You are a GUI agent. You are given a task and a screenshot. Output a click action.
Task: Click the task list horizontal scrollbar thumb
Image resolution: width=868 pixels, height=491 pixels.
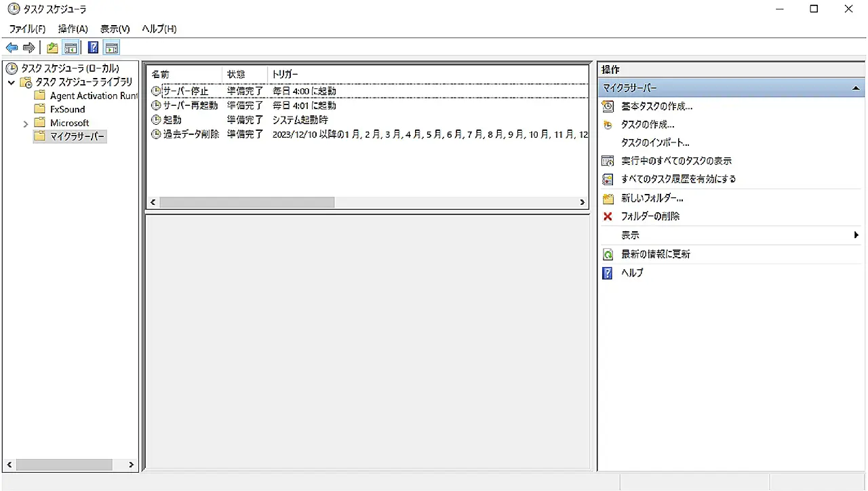click(247, 202)
